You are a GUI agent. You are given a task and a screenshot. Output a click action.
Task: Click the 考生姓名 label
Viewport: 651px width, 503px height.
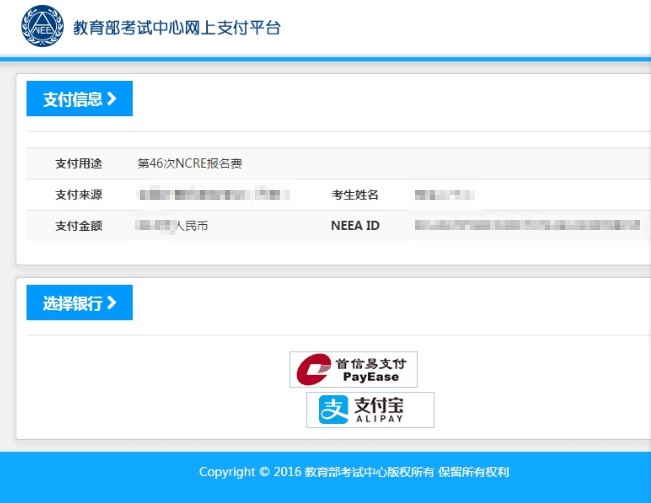tap(355, 195)
